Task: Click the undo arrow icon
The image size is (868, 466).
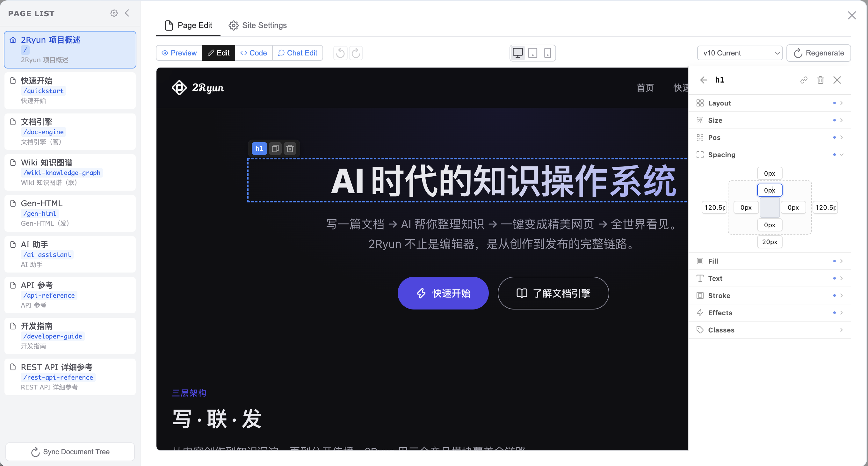Action: coord(340,53)
